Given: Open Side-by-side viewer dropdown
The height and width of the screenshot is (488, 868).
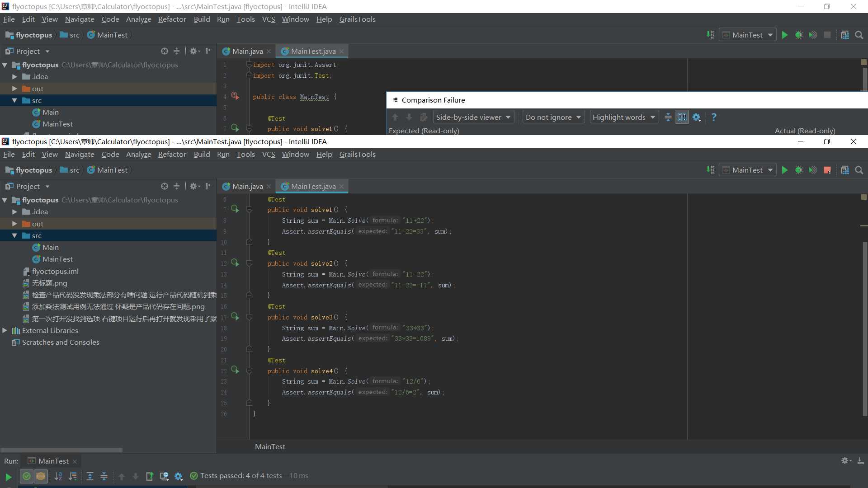Looking at the screenshot, I should [x=473, y=117].
